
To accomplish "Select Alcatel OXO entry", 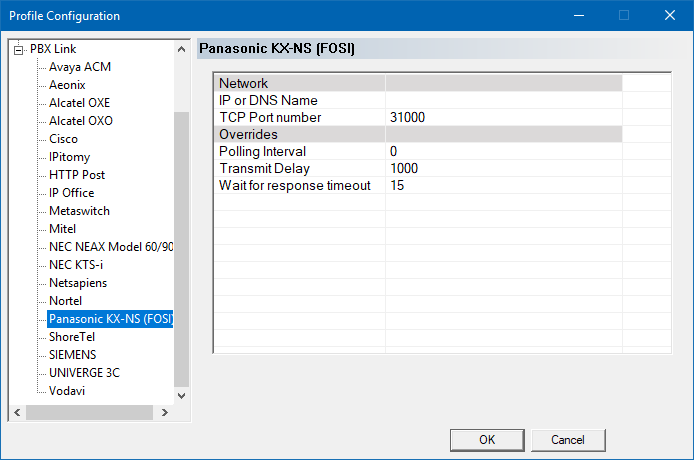I will pos(81,121).
